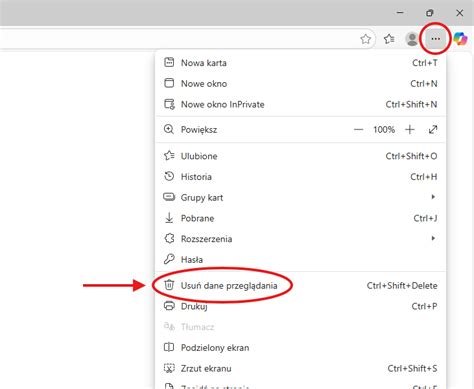Image resolution: width=474 pixels, height=389 pixels.
Task: Open the Settings and more ellipsis menu
Action: [x=435, y=39]
